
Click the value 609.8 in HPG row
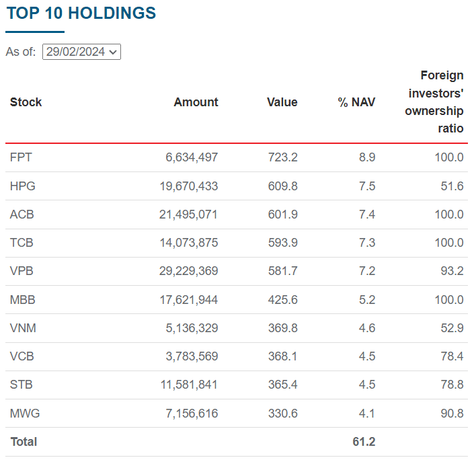coord(282,186)
